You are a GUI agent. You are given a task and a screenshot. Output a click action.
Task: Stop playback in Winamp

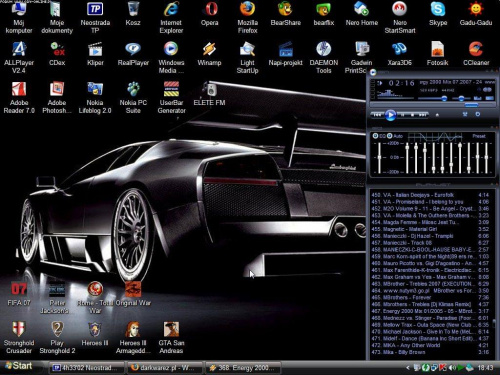tap(413, 115)
